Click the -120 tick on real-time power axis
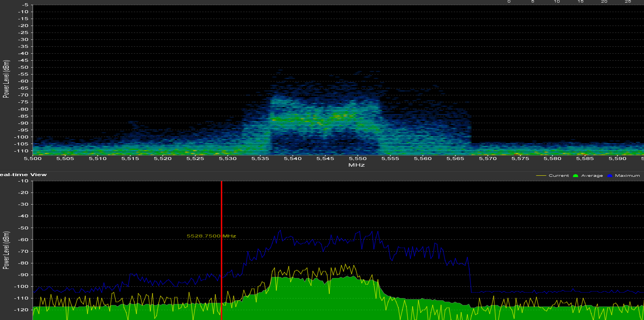The width and height of the screenshot is (644, 320). point(22,310)
